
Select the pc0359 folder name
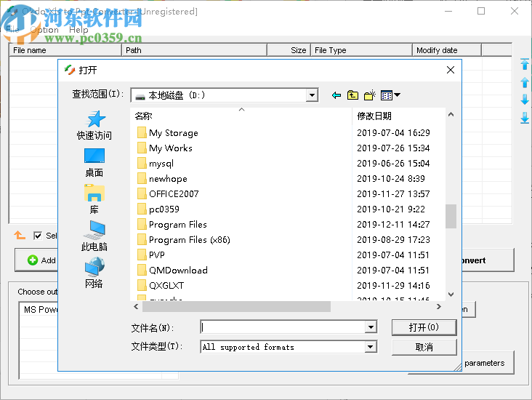point(164,209)
